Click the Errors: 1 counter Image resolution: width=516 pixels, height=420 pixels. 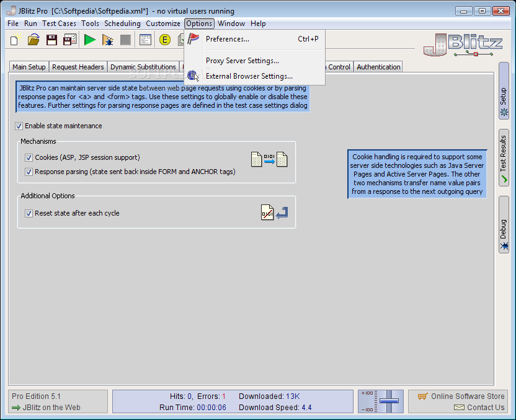coord(211,396)
